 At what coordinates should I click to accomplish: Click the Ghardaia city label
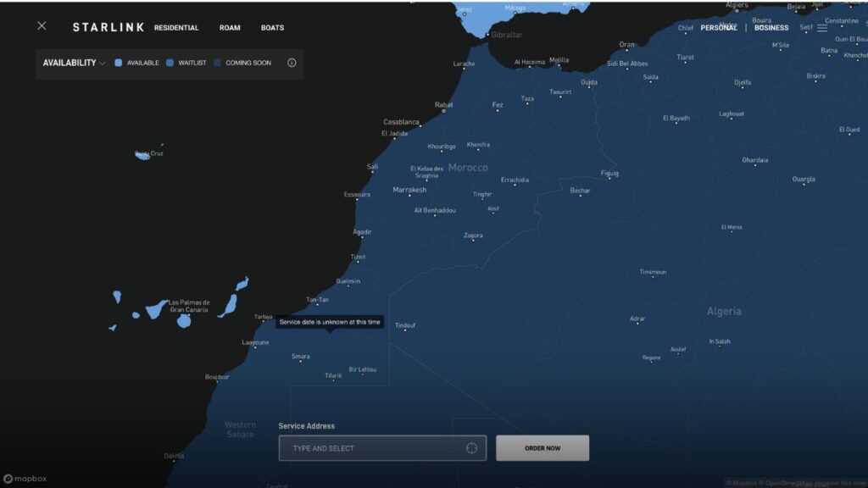pyautogui.click(x=755, y=160)
